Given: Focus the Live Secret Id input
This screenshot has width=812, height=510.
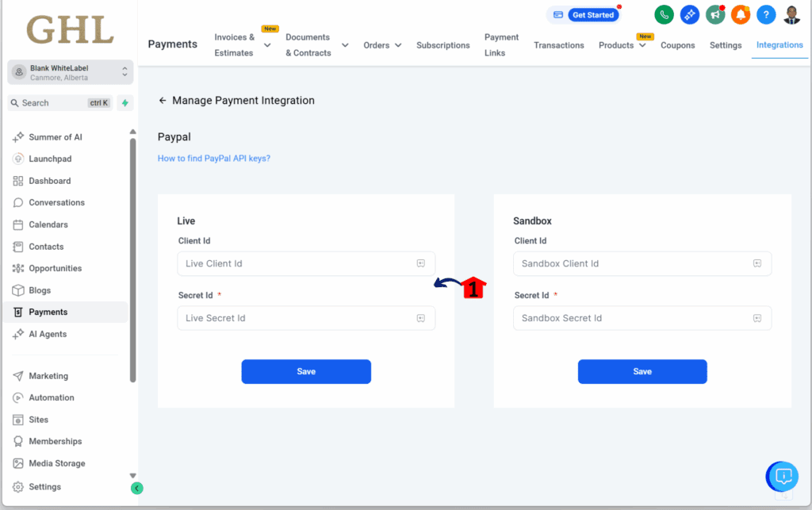Looking at the screenshot, I should click(x=306, y=318).
